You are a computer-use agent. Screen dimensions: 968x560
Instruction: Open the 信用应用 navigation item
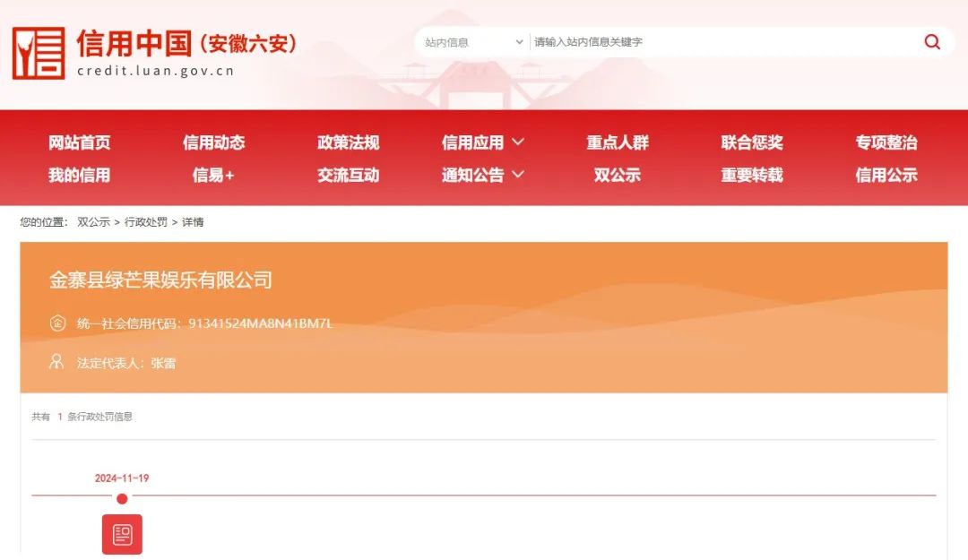[x=473, y=142]
